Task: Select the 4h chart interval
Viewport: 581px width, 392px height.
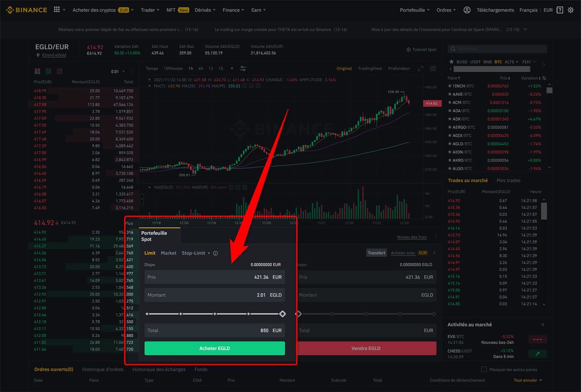Action: pyautogui.click(x=201, y=68)
